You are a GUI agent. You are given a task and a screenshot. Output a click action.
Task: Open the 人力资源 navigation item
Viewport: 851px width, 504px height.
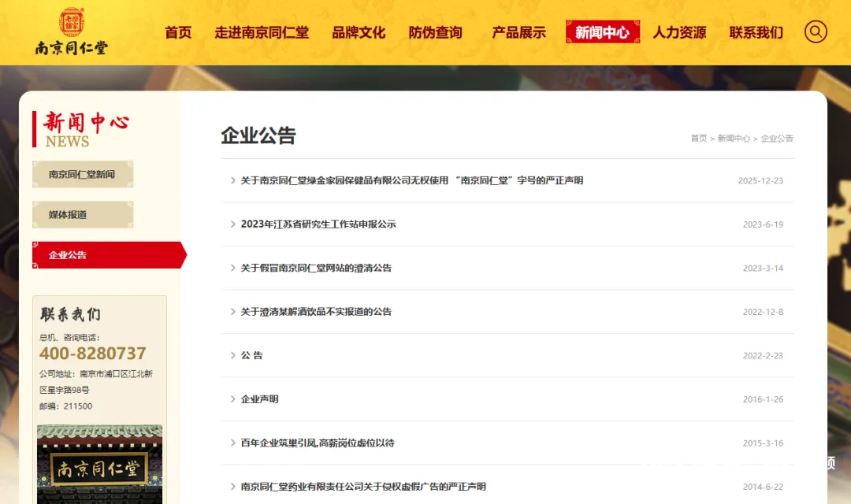679,32
